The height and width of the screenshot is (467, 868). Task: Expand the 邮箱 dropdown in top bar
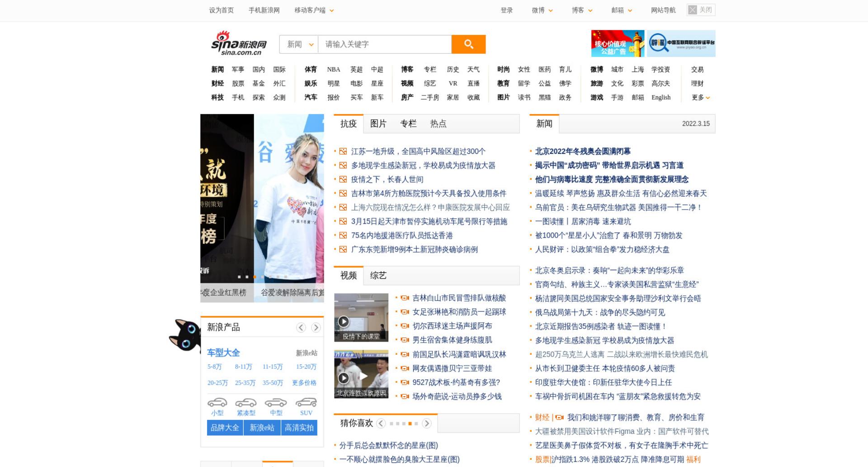pos(622,10)
